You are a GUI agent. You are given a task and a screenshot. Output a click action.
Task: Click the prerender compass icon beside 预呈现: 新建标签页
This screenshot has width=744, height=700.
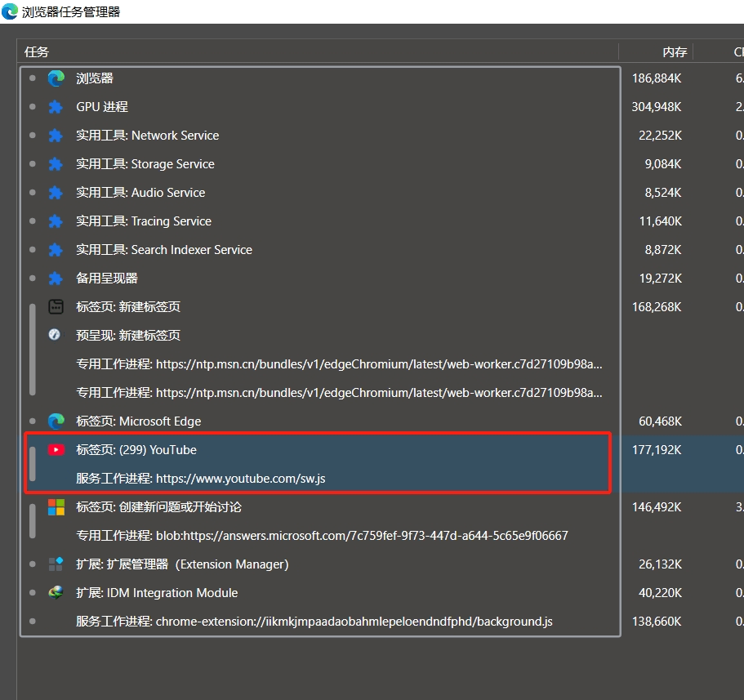tap(55, 335)
